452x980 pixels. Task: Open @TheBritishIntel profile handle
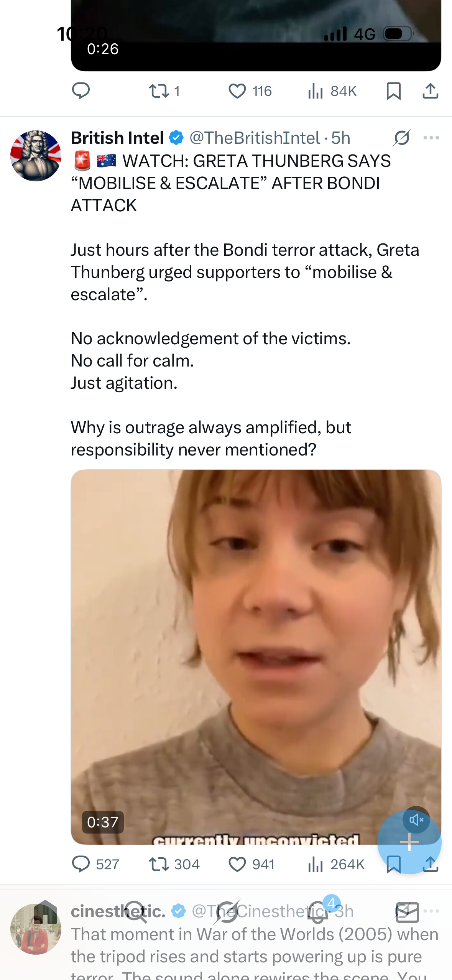tap(255, 138)
